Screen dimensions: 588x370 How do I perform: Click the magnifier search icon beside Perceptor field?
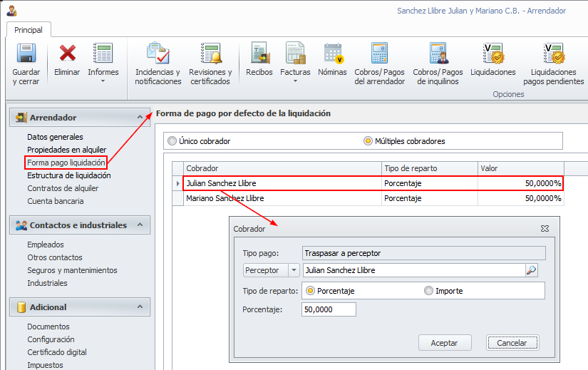[x=531, y=270]
